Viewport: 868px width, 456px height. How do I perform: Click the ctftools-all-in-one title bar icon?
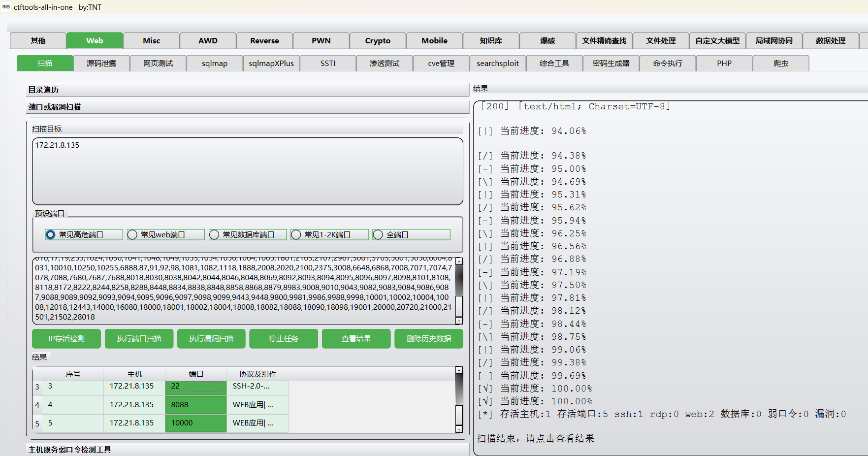[x=6, y=7]
